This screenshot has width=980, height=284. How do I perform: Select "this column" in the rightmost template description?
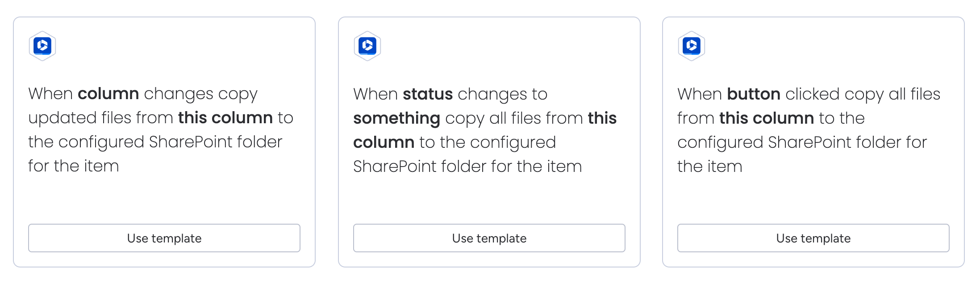(x=767, y=118)
